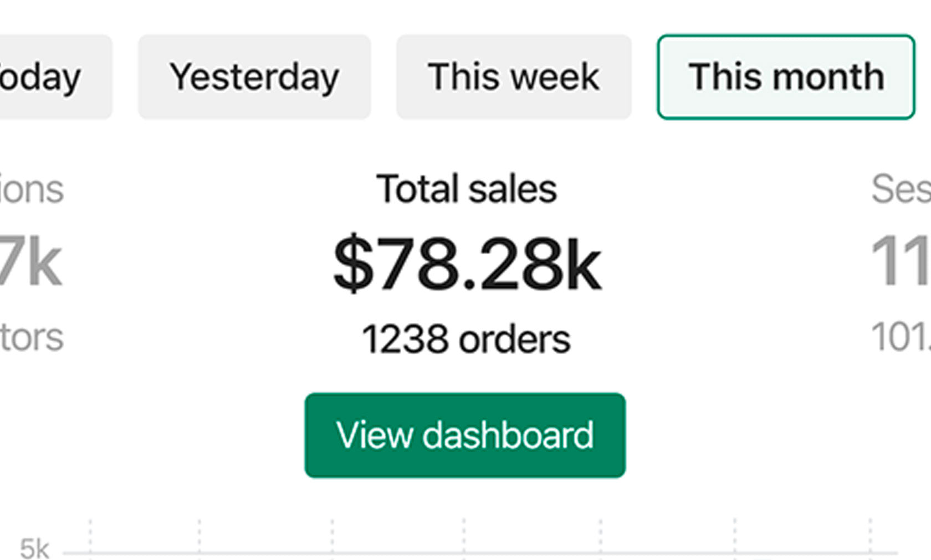Image resolution: width=931 pixels, height=560 pixels.
Task: Click the 1238 orders text
Action: tap(465, 339)
